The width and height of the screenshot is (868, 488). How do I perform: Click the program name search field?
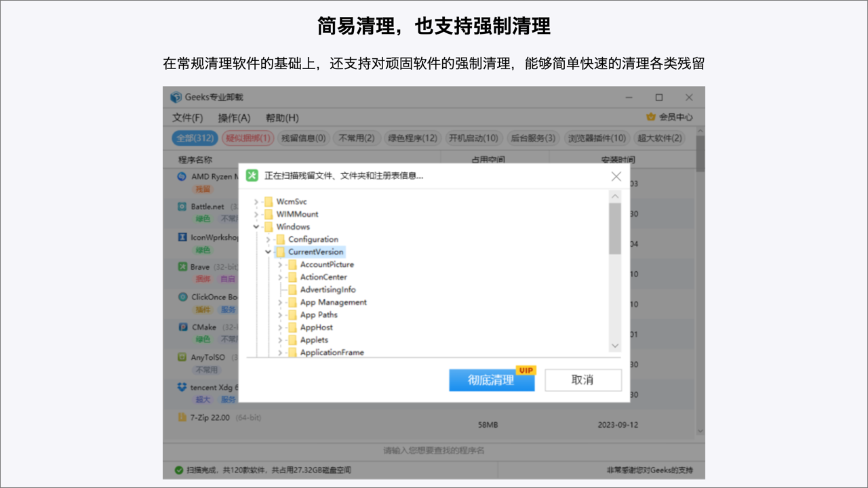(434, 451)
